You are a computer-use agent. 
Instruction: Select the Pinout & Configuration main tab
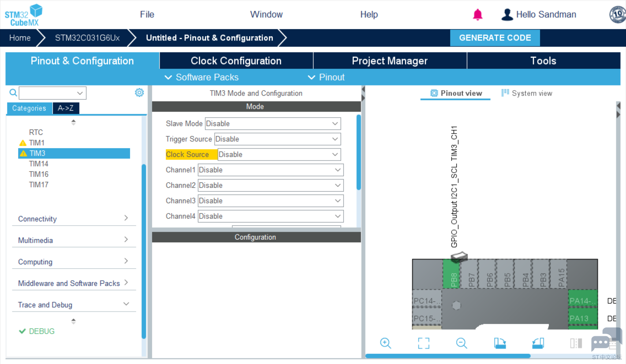(x=82, y=61)
